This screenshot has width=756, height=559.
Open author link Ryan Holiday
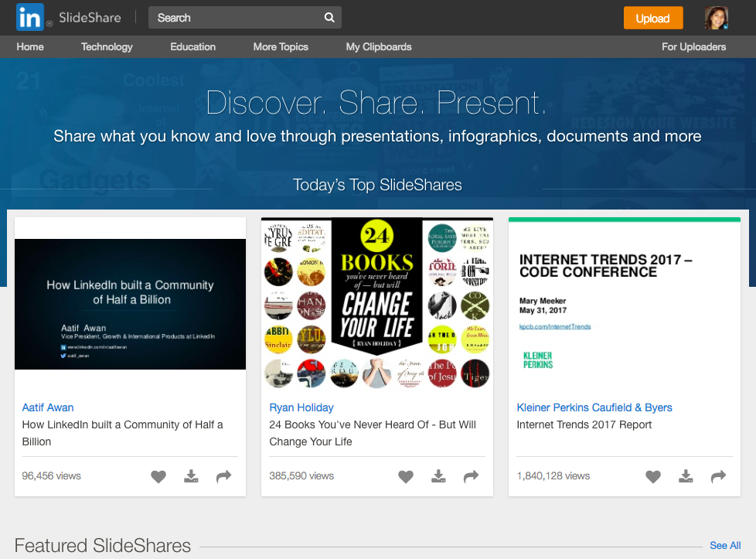pyautogui.click(x=301, y=407)
